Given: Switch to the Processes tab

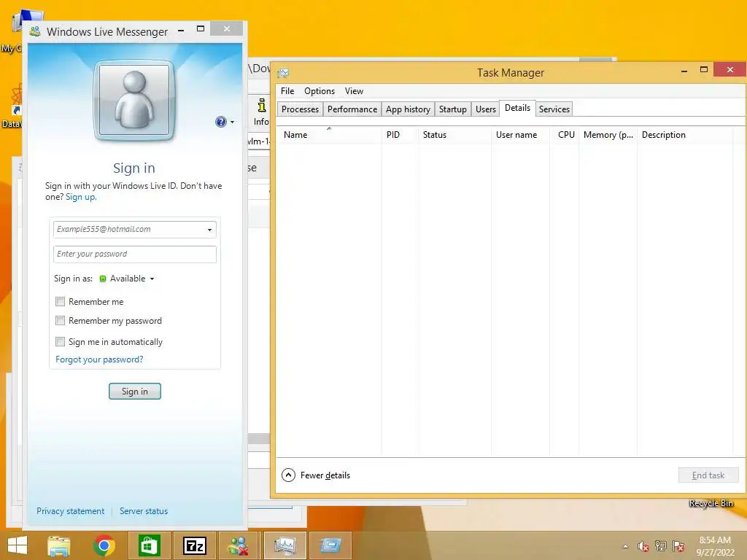Looking at the screenshot, I should (x=300, y=109).
